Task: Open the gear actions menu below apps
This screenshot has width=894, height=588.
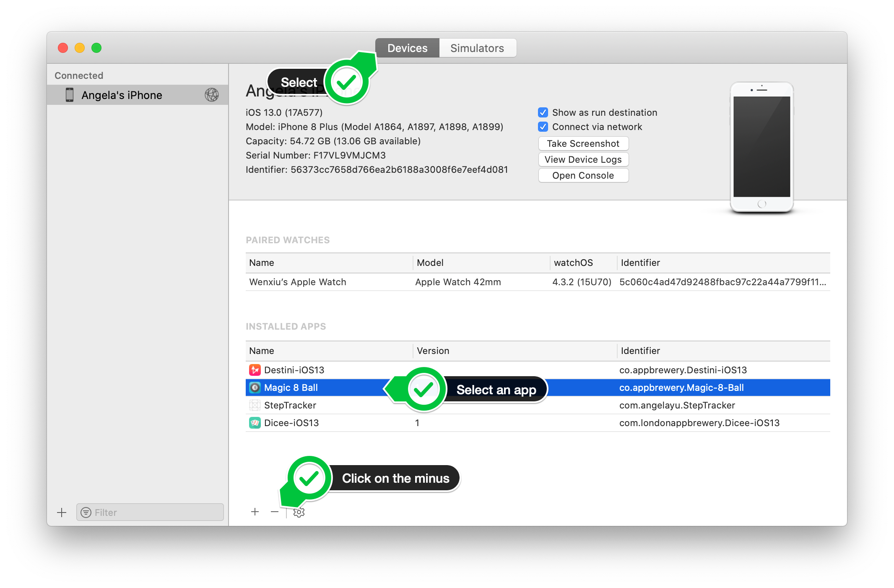Action: coord(299,512)
